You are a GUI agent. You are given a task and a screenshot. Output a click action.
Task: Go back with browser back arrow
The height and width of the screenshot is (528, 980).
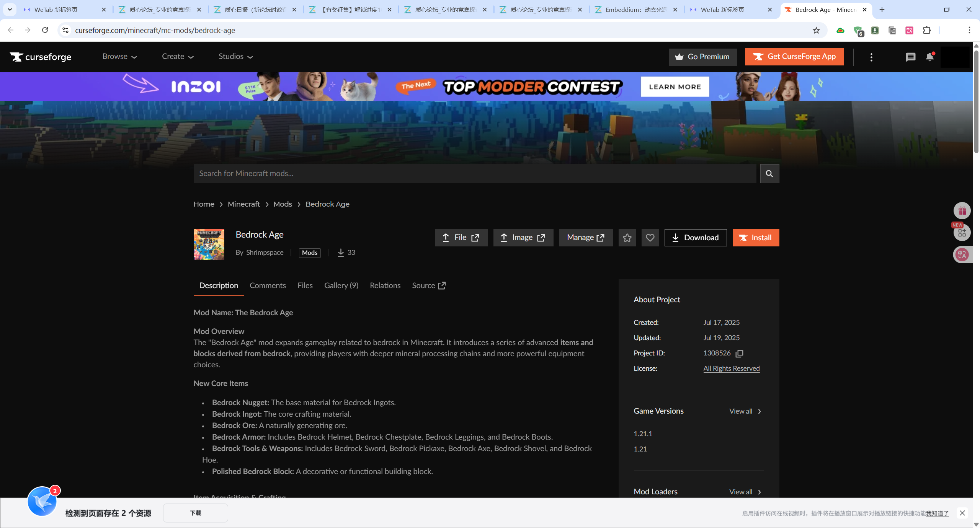pos(11,30)
